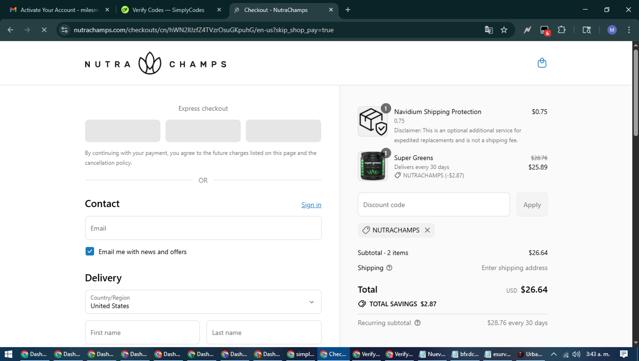Close the Verify Codes SimplyCodes tab
This screenshot has height=361, width=639.
pos(219,10)
